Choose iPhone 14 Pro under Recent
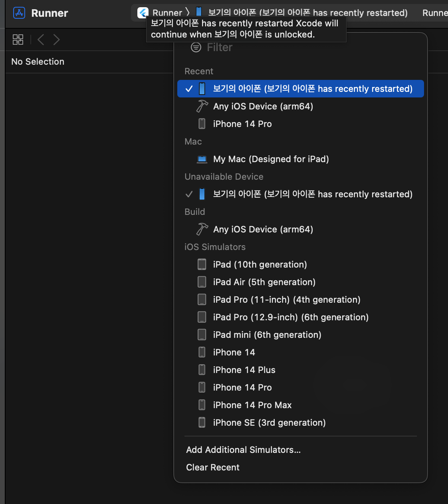This screenshot has height=504, width=448. click(301, 124)
